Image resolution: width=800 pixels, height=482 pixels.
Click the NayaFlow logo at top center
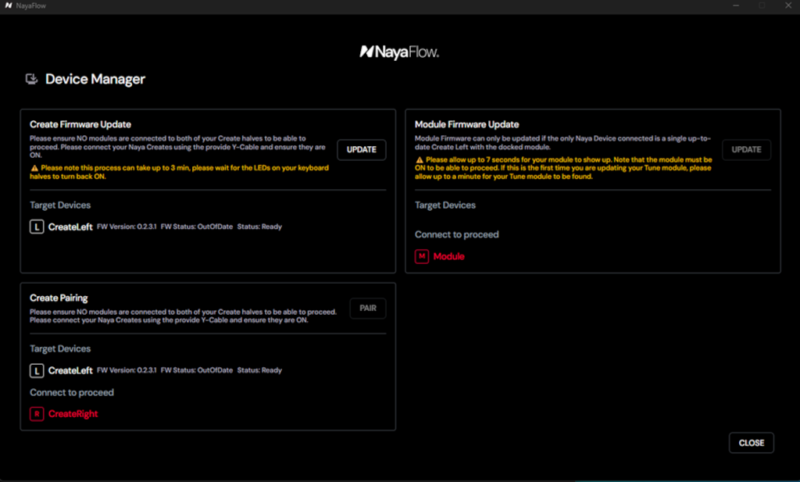[399, 52]
